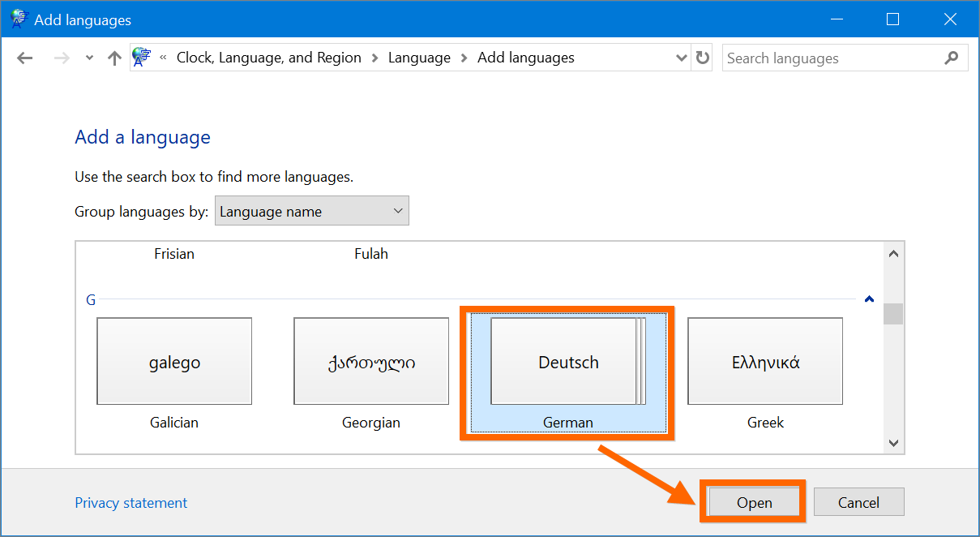Image resolution: width=980 pixels, height=537 pixels.
Task: Click the Back navigation arrow
Action: 25,58
